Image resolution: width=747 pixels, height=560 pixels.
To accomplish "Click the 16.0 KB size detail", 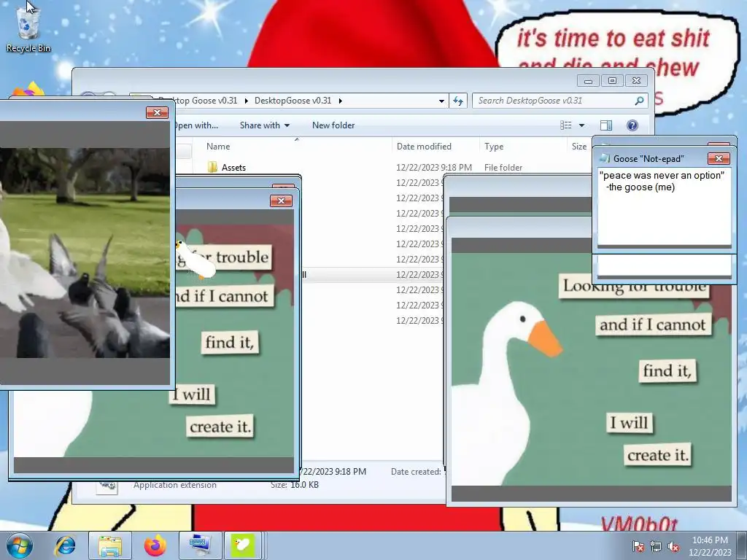I will coord(304,485).
